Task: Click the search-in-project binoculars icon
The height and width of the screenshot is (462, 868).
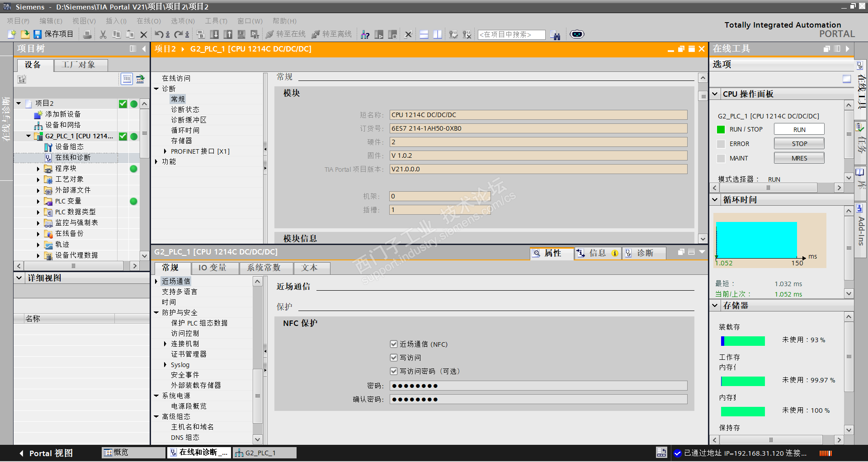Action: click(x=556, y=35)
